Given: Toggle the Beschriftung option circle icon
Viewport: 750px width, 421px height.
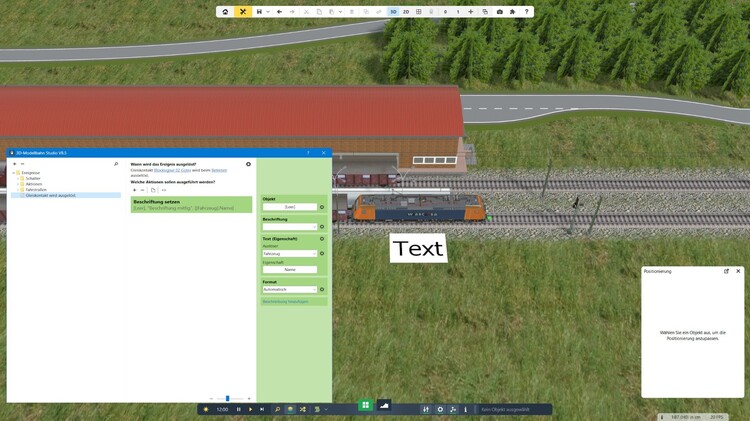Looking at the screenshot, I should coord(322,227).
